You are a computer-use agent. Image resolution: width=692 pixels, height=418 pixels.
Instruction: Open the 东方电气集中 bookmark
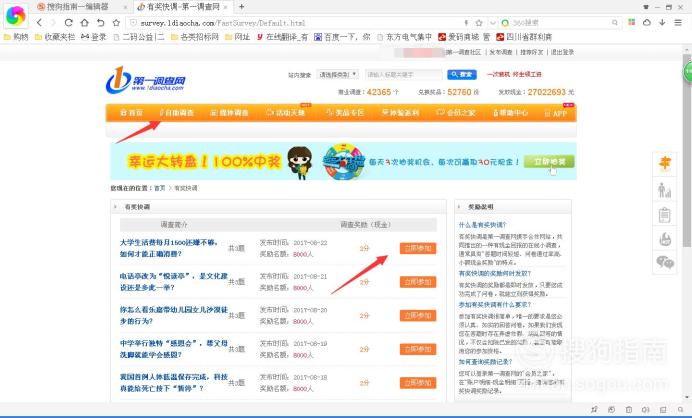click(404, 37)
